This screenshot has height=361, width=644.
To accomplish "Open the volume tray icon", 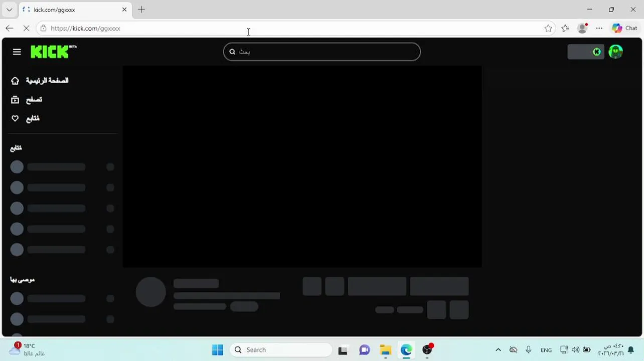I will tap(575, 350).
